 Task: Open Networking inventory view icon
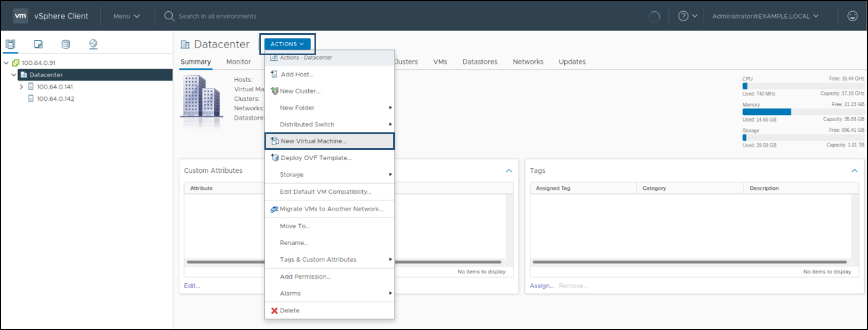(x=93, y=44)
